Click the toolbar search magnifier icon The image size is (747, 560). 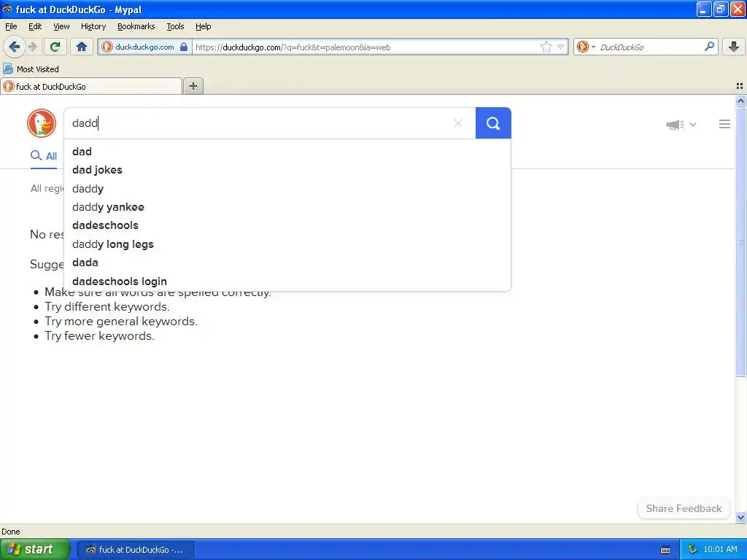tap(709, 46)
